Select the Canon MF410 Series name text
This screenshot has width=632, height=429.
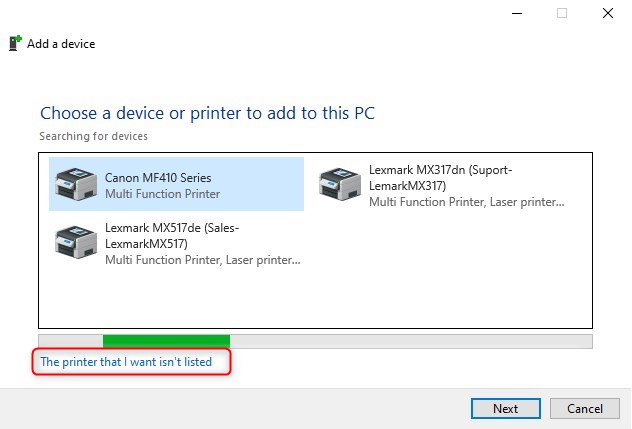[158, 178]
